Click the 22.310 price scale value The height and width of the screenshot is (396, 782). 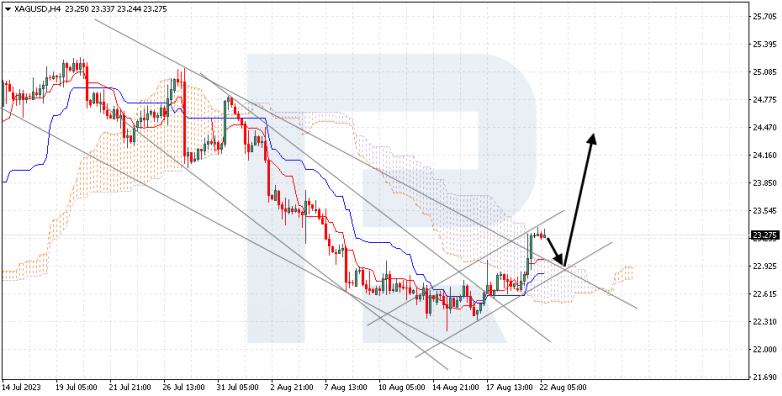764,321
